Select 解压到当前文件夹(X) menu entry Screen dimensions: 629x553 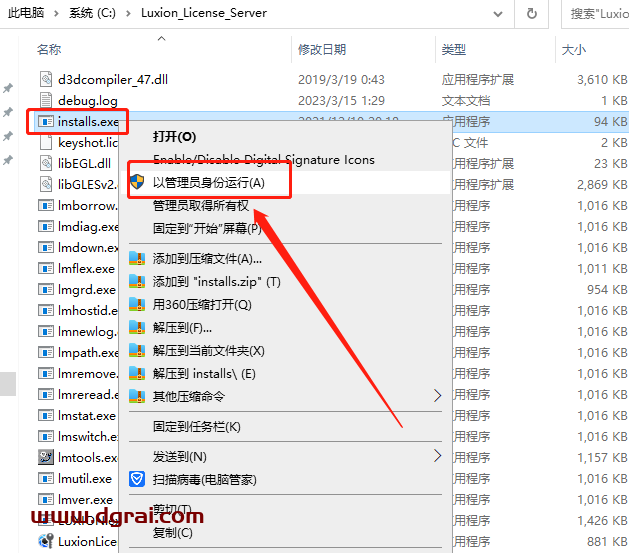(208, 351)
